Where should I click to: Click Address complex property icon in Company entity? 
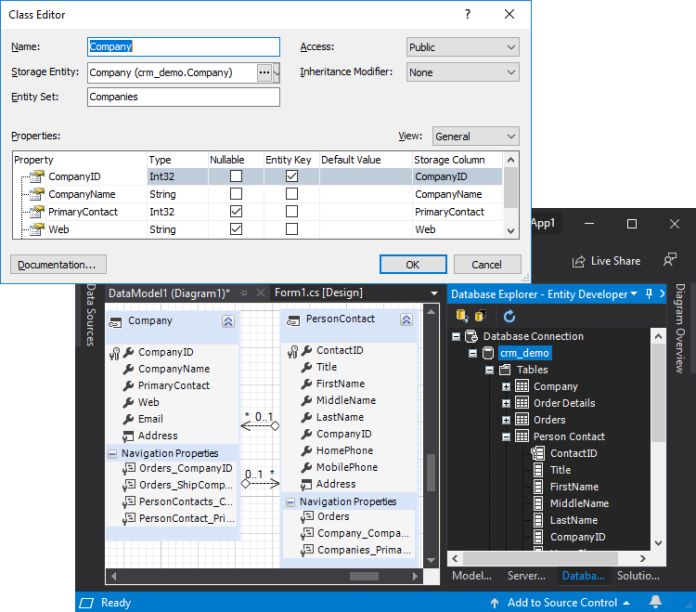coord(128,436)
